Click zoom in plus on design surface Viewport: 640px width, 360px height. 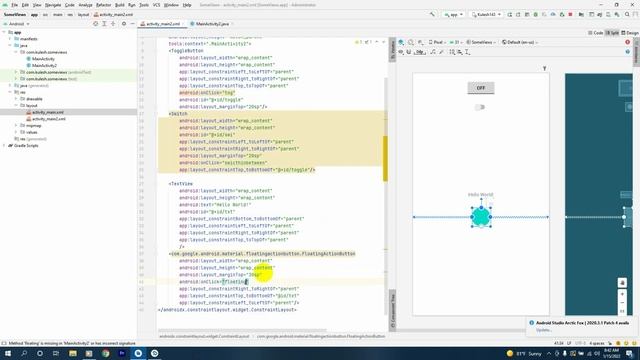point(622,294)
